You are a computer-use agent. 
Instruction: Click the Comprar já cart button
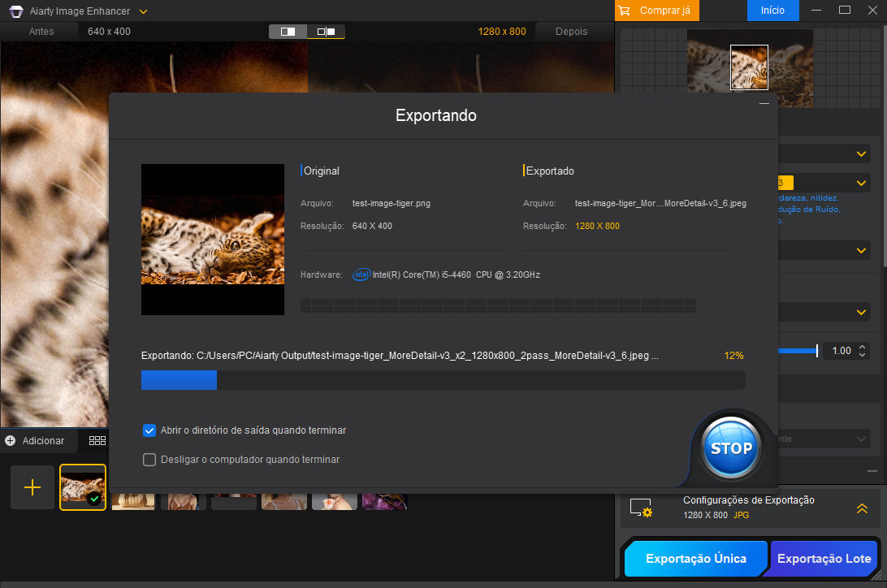pos(656,11)
